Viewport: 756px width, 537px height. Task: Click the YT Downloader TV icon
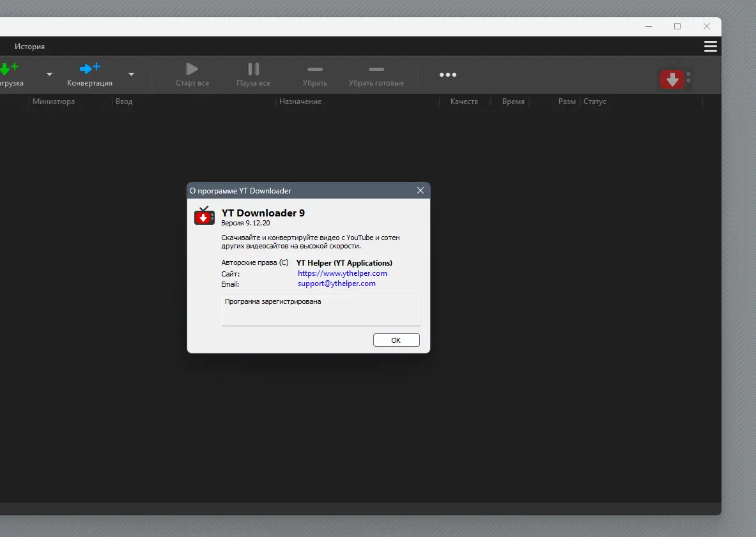[x=204, y=216]
